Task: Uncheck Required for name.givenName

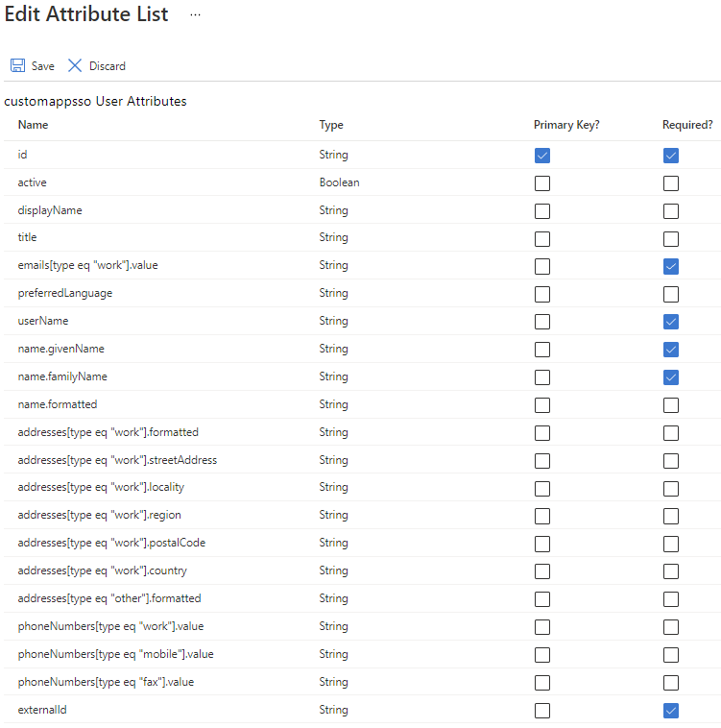Action: click(x=671, y=350)
